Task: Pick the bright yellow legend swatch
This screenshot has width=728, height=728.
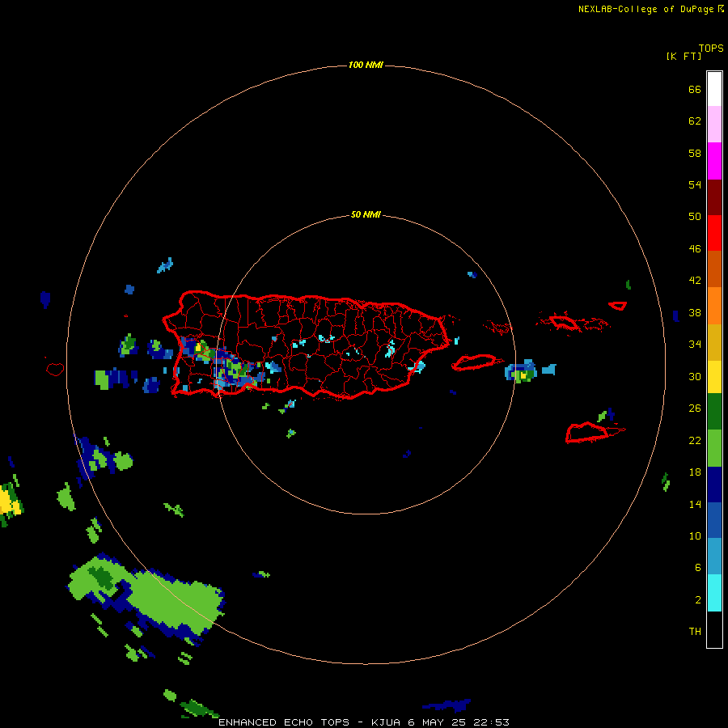Action: pos(714,377)
